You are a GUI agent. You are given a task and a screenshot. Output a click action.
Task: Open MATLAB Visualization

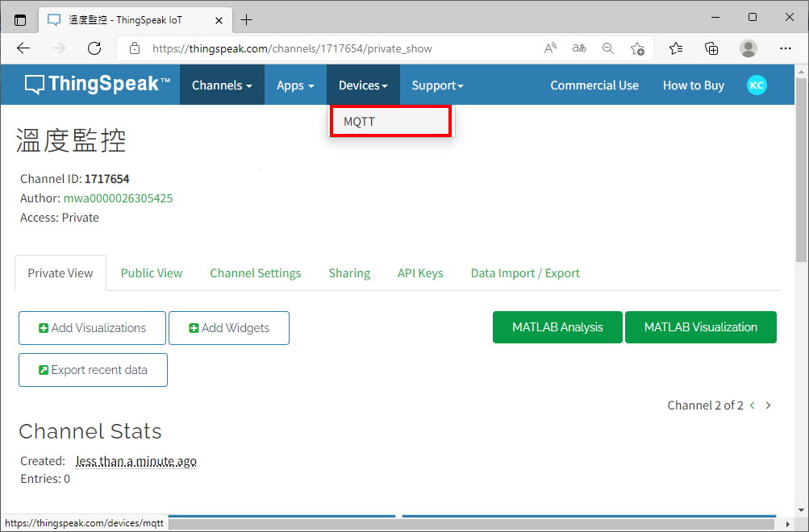pos(701,326)
